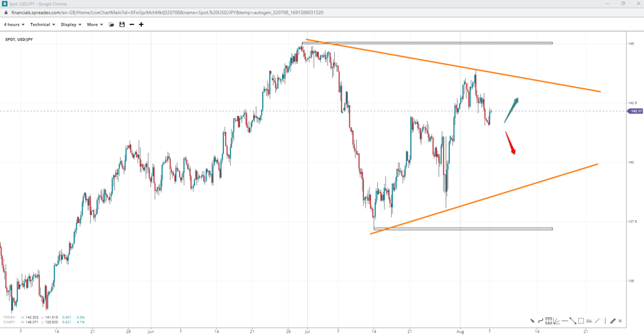Select the trend line tool with endpoints

coord(573,321)
